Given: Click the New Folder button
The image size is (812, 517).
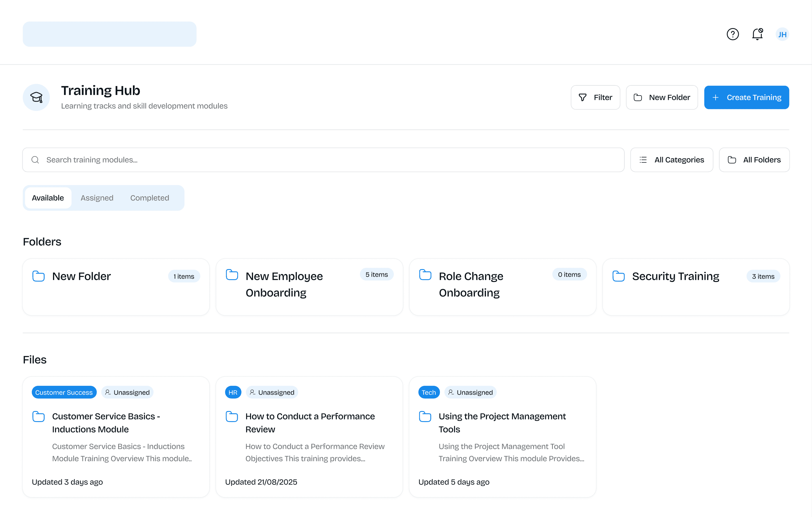Looking at the screenshot, I should [662, 98].
